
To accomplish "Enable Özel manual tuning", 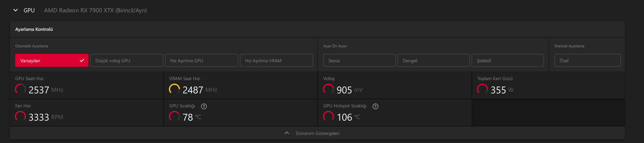I will coord(588,60).
